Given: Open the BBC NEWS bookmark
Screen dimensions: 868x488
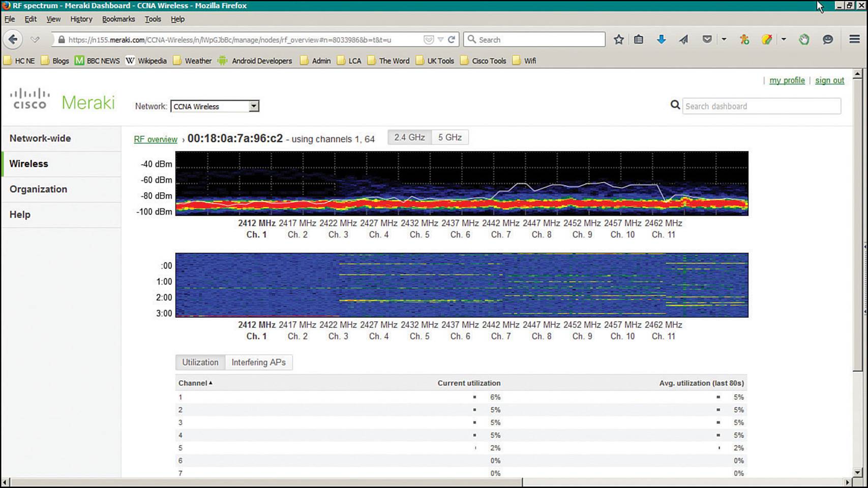Looking at the screenshot, I should click(97, 60).
